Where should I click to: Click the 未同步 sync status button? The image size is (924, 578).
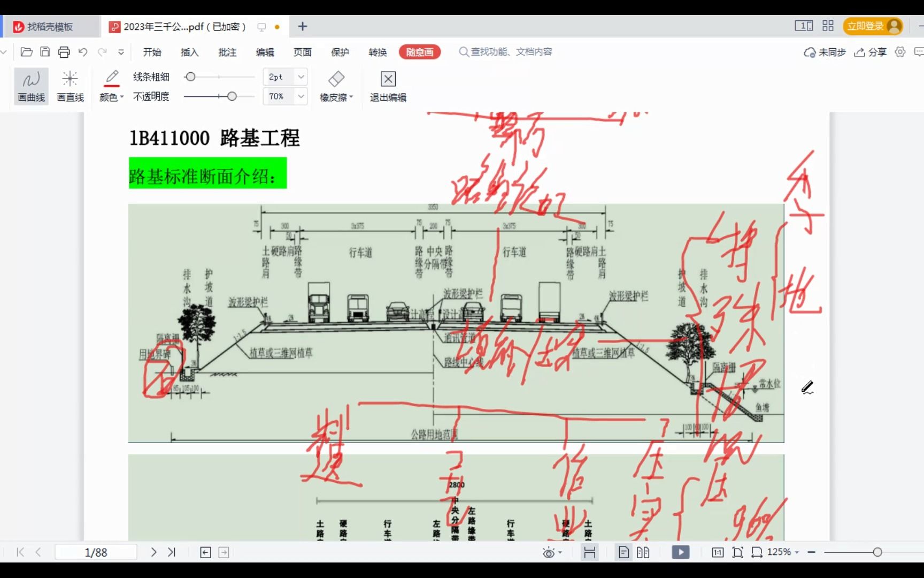point(825,52)
